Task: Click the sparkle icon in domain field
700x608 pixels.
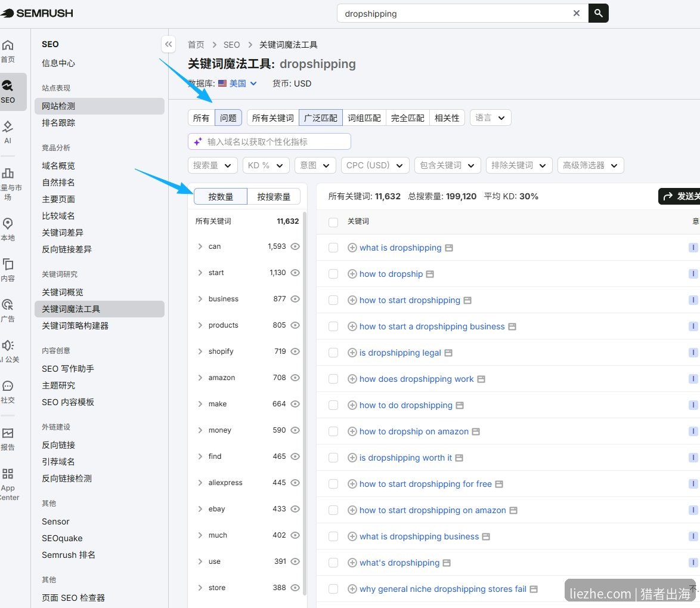Action: click(x=198, y=141)
